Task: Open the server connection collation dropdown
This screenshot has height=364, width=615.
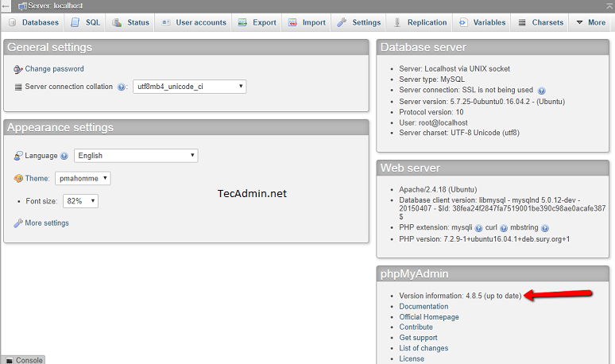Action: point(189,87)
